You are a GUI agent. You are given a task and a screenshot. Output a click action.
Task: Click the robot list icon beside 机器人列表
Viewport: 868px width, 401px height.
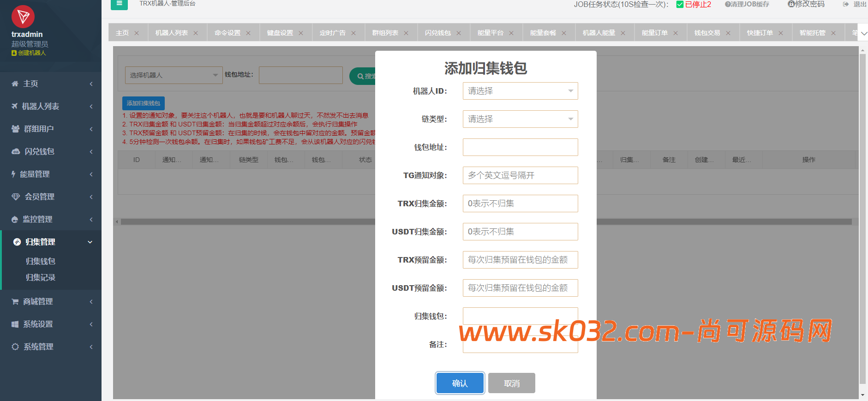15,106
